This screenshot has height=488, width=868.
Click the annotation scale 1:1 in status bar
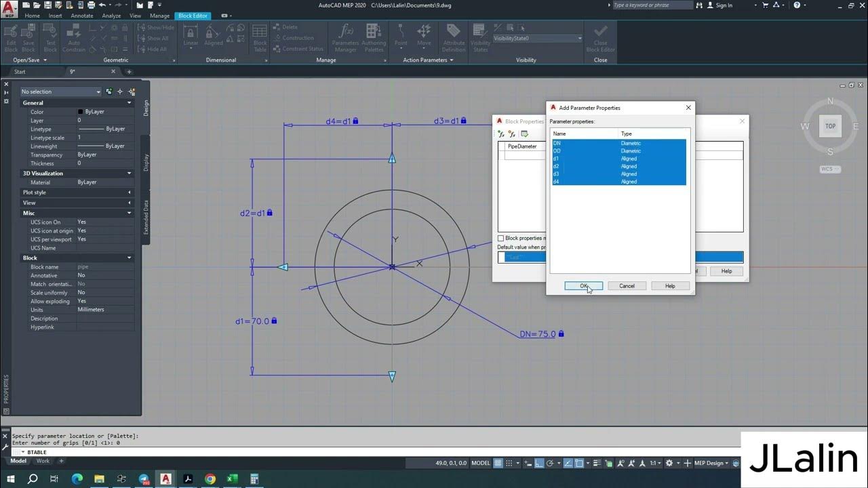(x=654, y=463)
